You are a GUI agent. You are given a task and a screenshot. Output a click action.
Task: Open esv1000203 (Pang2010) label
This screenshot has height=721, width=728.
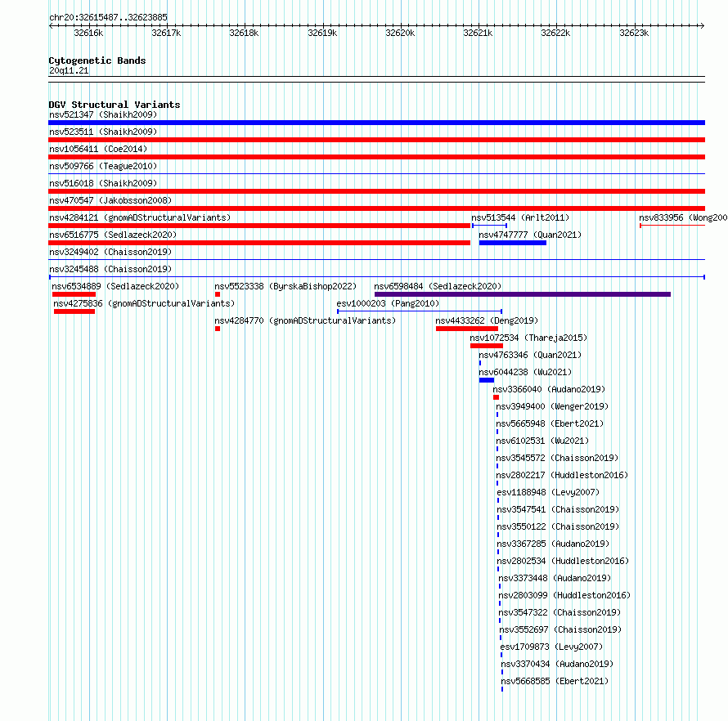[388, 303]
